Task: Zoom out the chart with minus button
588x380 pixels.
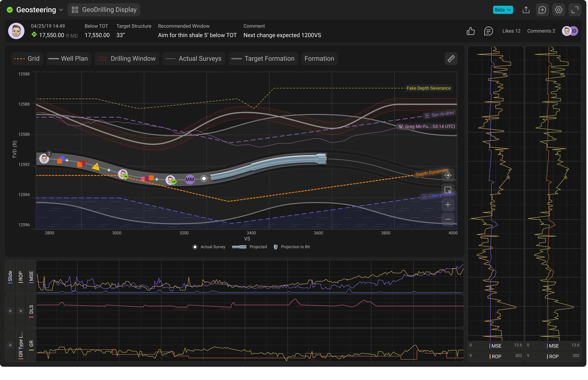Action: pyautogui.click(x=448, y=219)
